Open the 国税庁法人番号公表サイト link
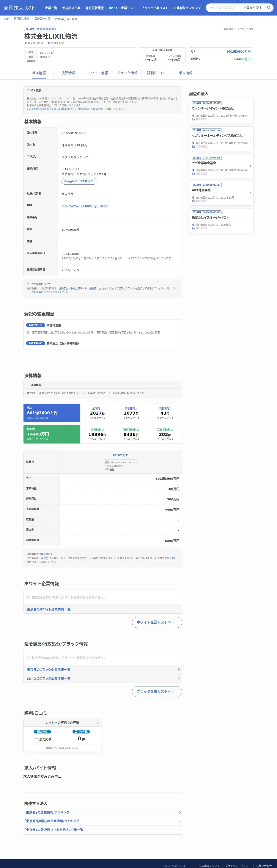The width and height of the screenshot is (277, 868). pos(80,288)
